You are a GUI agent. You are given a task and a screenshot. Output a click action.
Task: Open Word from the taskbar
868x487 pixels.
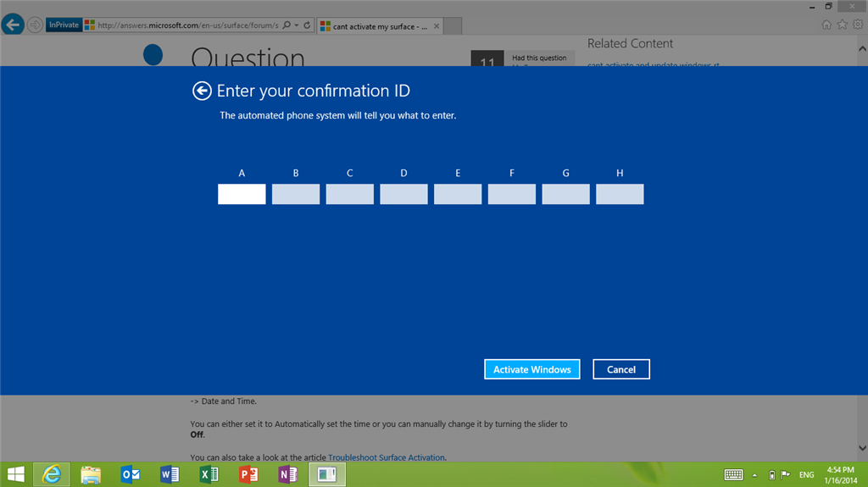pos(170,474)
